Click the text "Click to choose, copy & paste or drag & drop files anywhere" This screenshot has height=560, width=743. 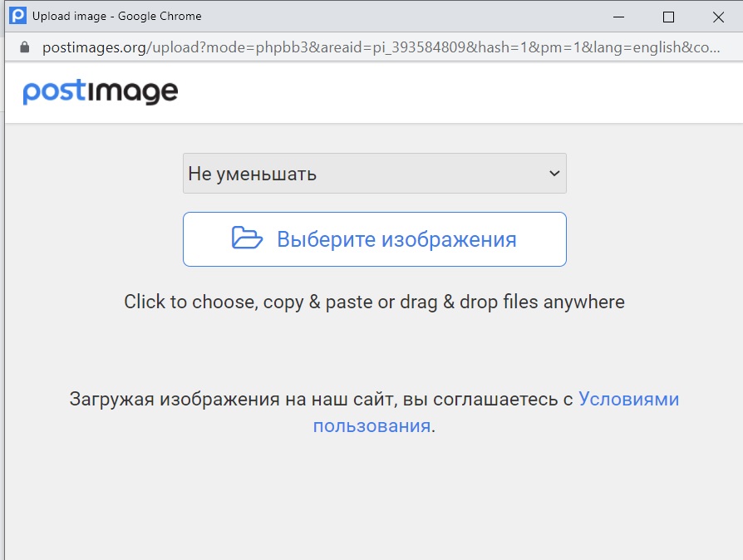(x=374, y=302)
